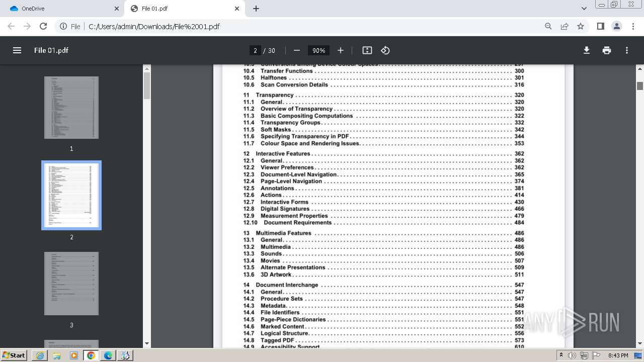View site information icon beside File
This screenshot has width=644, height=362.
(63, 26)
